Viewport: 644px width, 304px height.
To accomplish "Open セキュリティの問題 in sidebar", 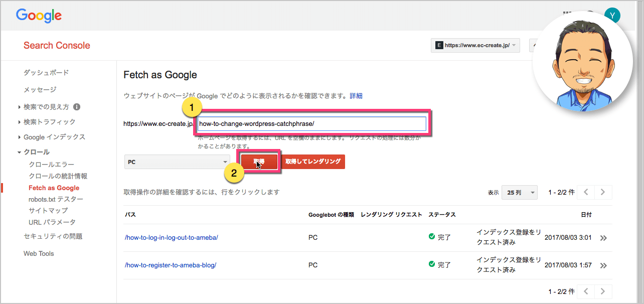I will (x=53, y=236).
